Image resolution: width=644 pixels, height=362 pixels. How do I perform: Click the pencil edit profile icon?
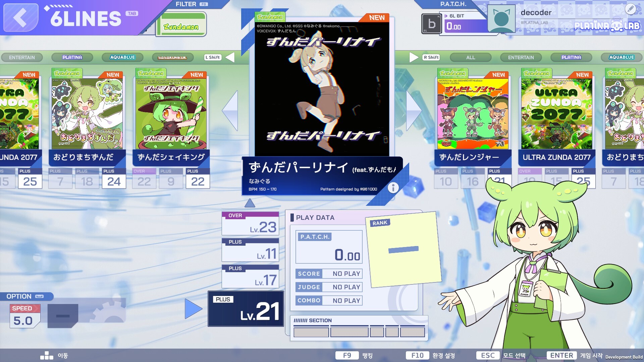pyautogui.click(x=631, y=9)
